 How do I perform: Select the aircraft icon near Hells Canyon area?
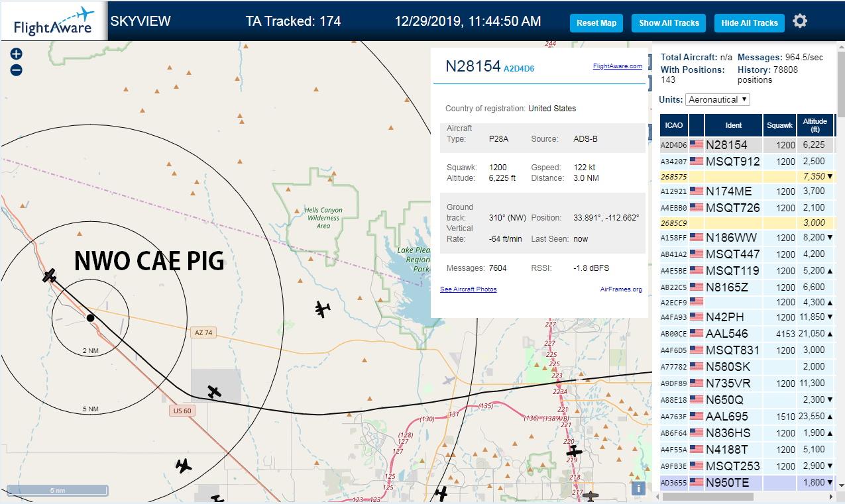click(x=323, y=309)
